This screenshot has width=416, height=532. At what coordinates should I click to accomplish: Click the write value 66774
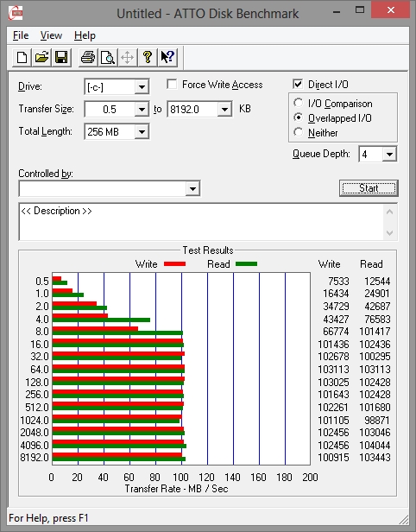pyautogui.click(x=336, y=332)
